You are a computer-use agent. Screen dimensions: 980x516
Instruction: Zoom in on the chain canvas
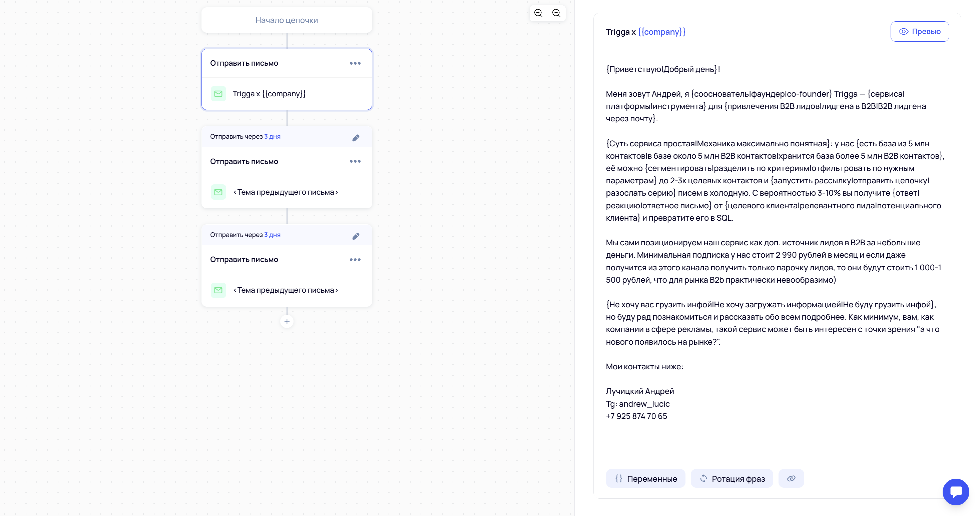pos(538,13)
